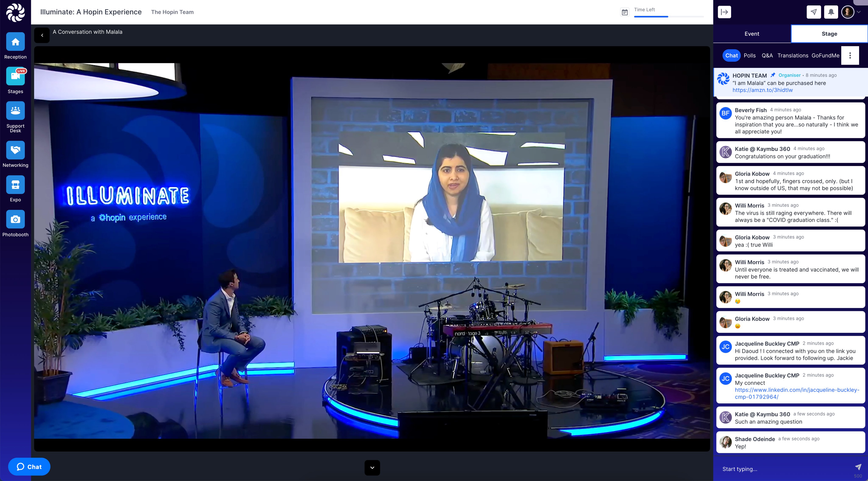Open the notifications bell

(831, 12)
